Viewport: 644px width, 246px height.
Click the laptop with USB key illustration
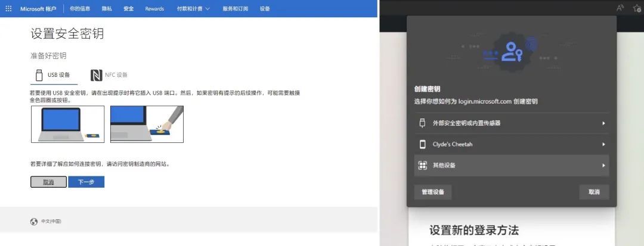[68, 124]
